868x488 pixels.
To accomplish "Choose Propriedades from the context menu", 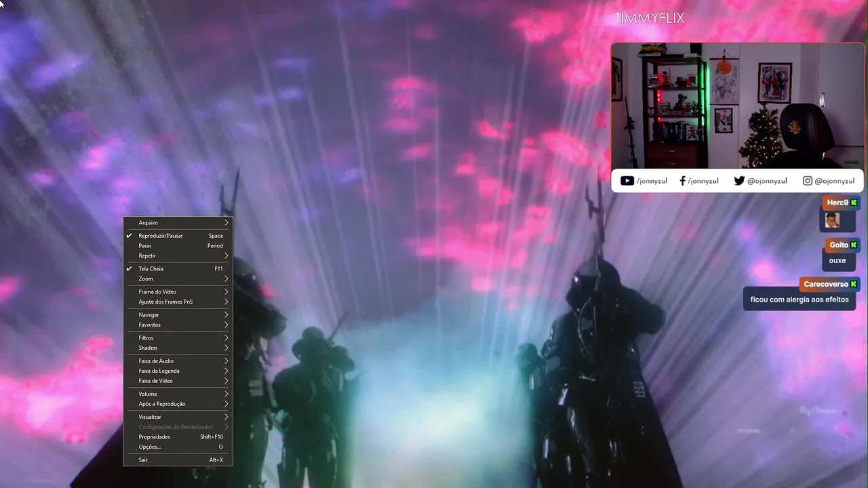I will (178, 436).
